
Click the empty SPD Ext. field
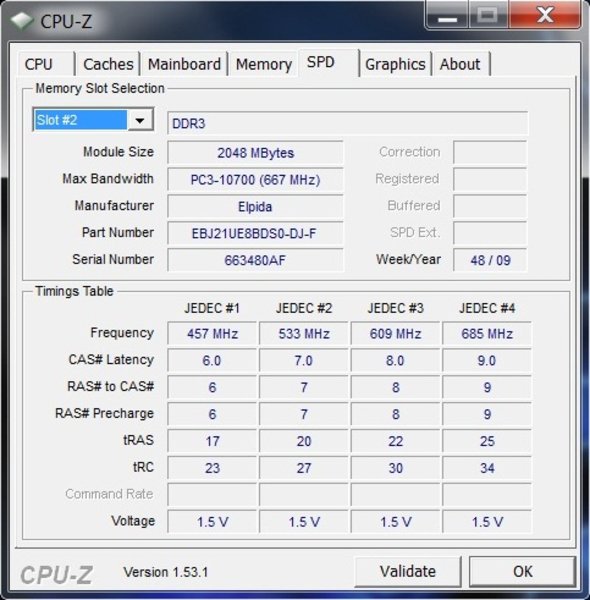coord(490,233)
